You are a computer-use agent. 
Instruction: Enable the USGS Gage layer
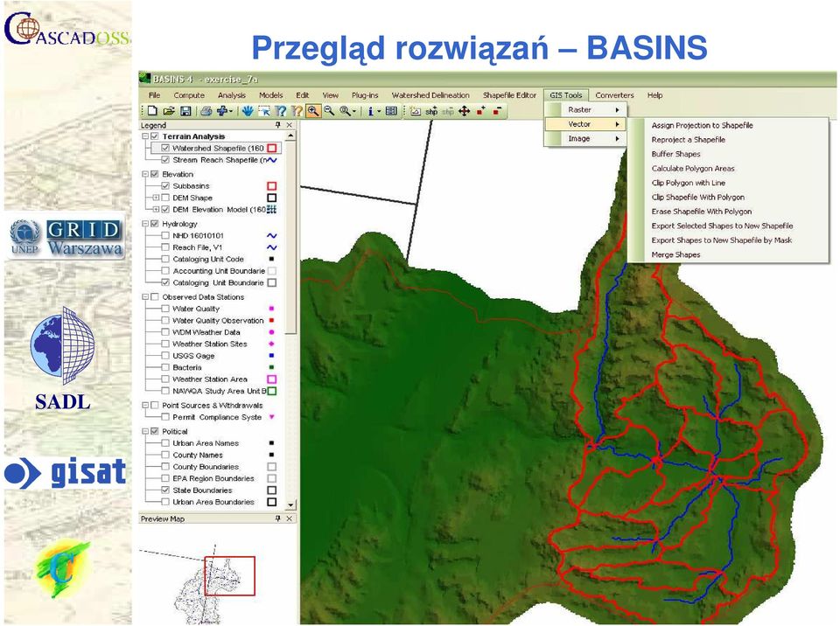[165, 356]
